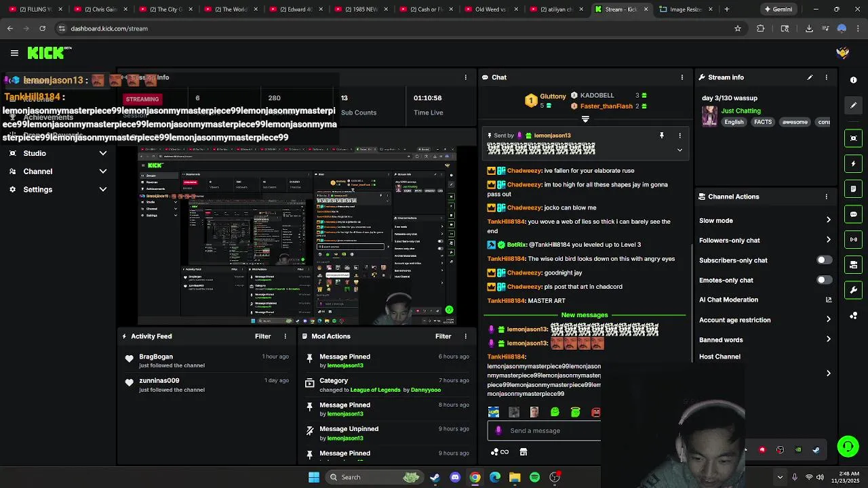Click the browser address bar

[393, 28]
